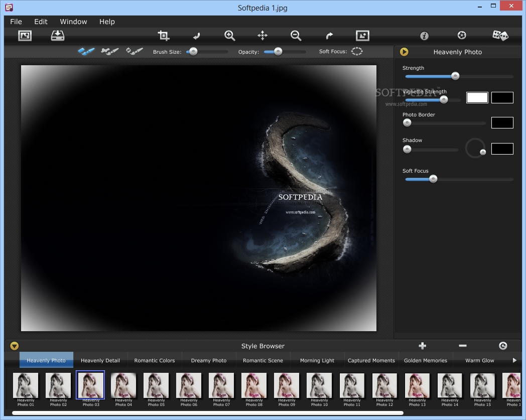
Task: Click the random dice icon
Action: pos(500,35)
